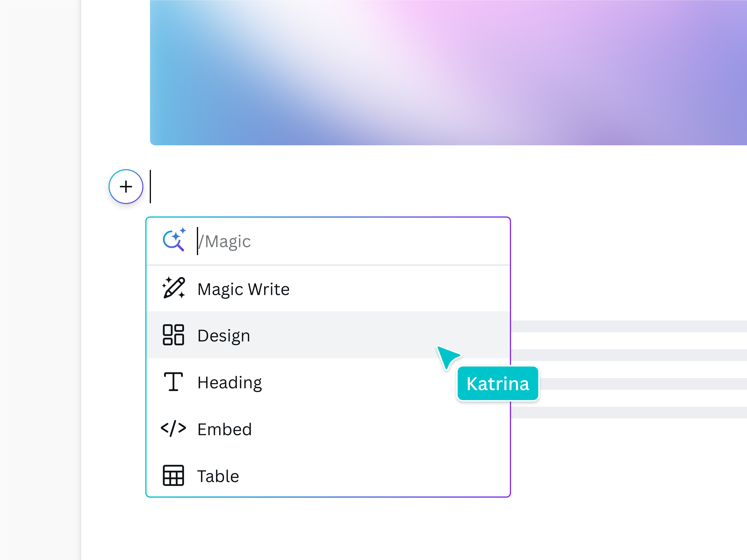Screen dimensions: 747x560
Task: Choose Magic Write from the menu
Action: 243,289
